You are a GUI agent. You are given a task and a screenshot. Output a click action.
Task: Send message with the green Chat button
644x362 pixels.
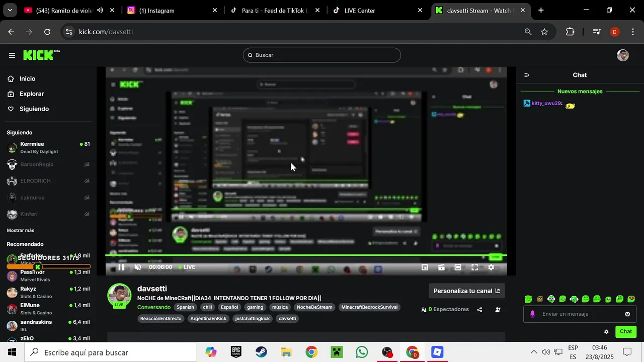(626, 331)
